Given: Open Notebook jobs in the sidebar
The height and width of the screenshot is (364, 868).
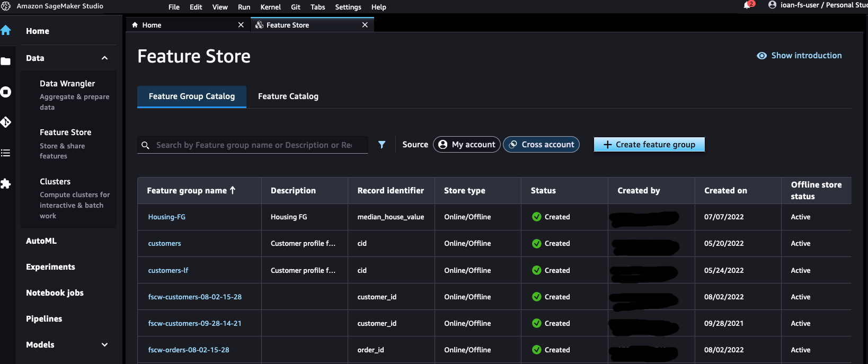Looking at the screenshot, I should (x=55, y=293).
